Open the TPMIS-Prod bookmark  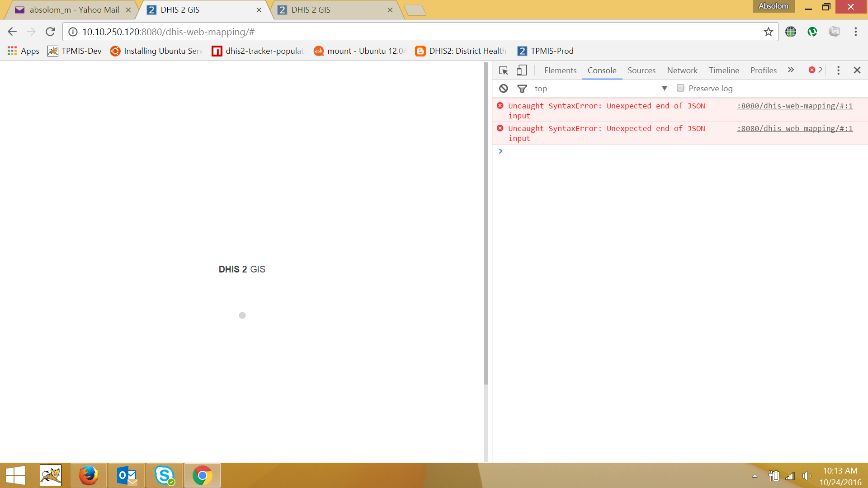(x=546, y=51)
